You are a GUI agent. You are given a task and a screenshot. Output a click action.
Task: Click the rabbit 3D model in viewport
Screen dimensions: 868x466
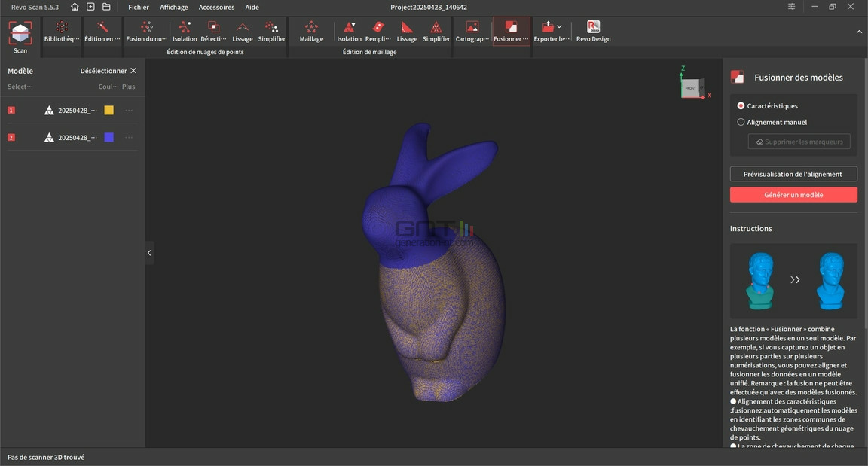tap(433, 261)
